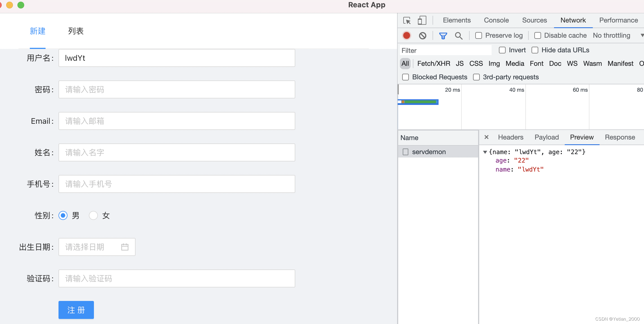Tick the servdemon request row checkbox icon
Viewport: 644px width, 324px height.
[406, 152]
